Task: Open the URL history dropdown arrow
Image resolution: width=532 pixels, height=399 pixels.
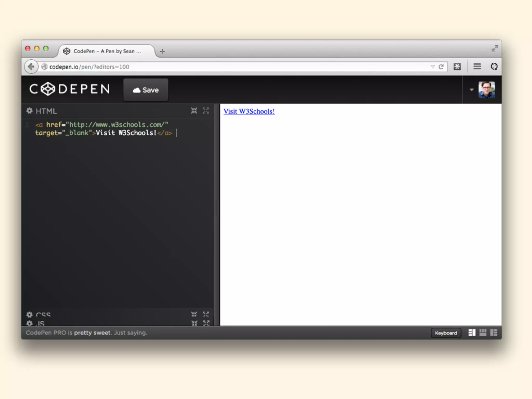Action: coord(433,67)
